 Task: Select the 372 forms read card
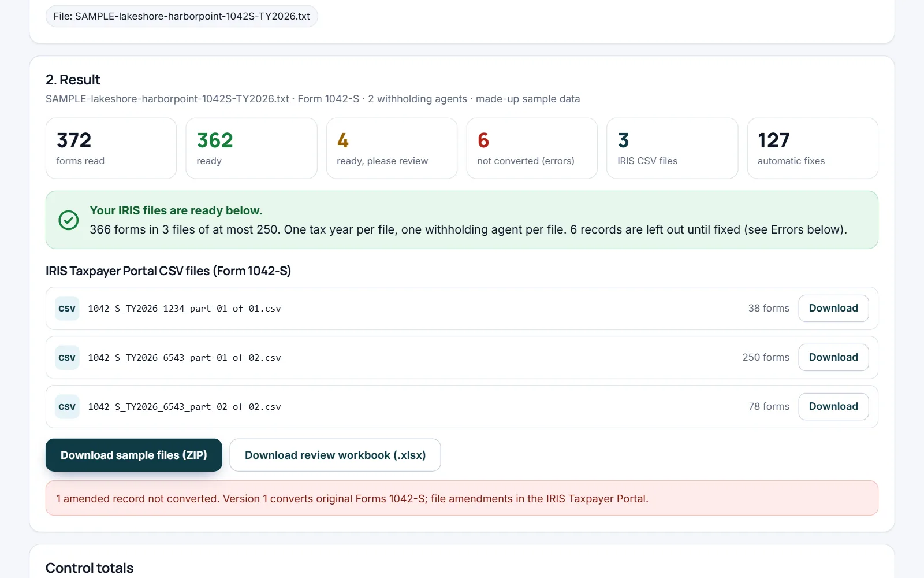[x=111, y=149]
